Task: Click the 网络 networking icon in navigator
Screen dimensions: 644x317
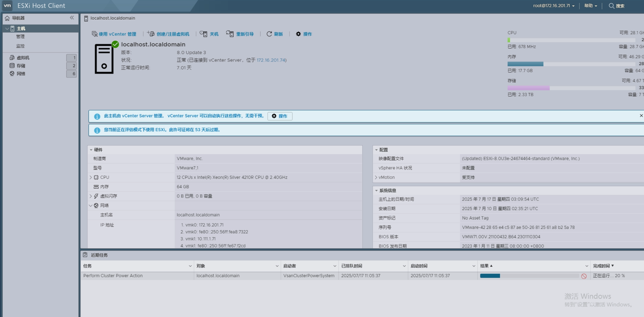Action: 12,74
